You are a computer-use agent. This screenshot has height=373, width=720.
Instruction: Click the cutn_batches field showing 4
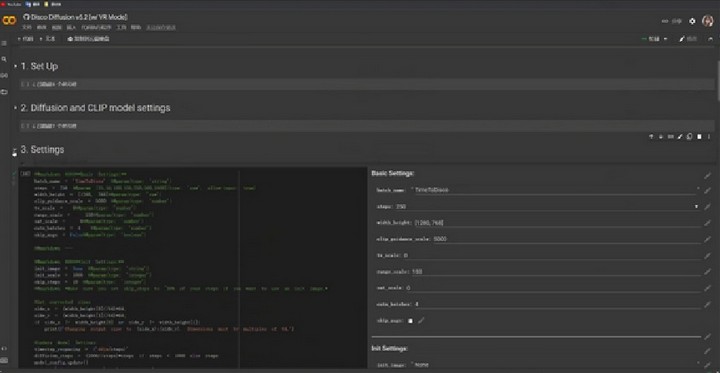point(558,305)
